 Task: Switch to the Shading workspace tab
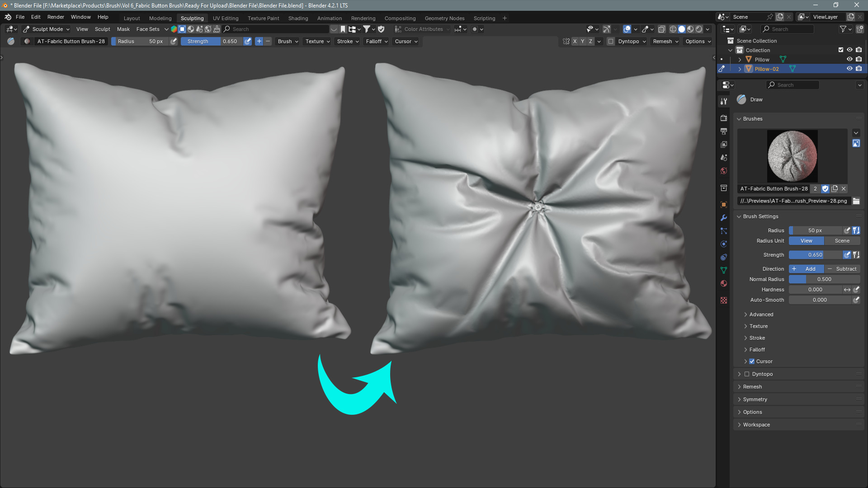click(x=298, y=19)
